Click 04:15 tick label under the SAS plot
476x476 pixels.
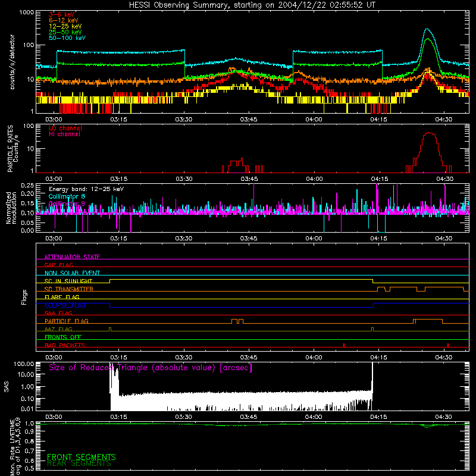tap(378, 417)
